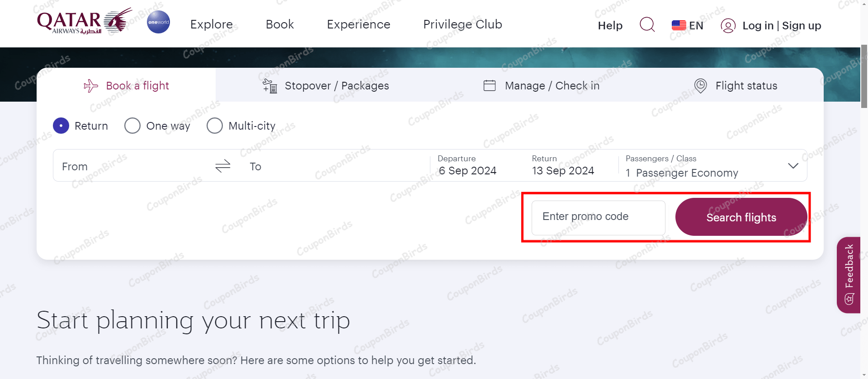This screenshot has height=379, width=868.
Task: Select the Return trip option
Action: point(61,126)
